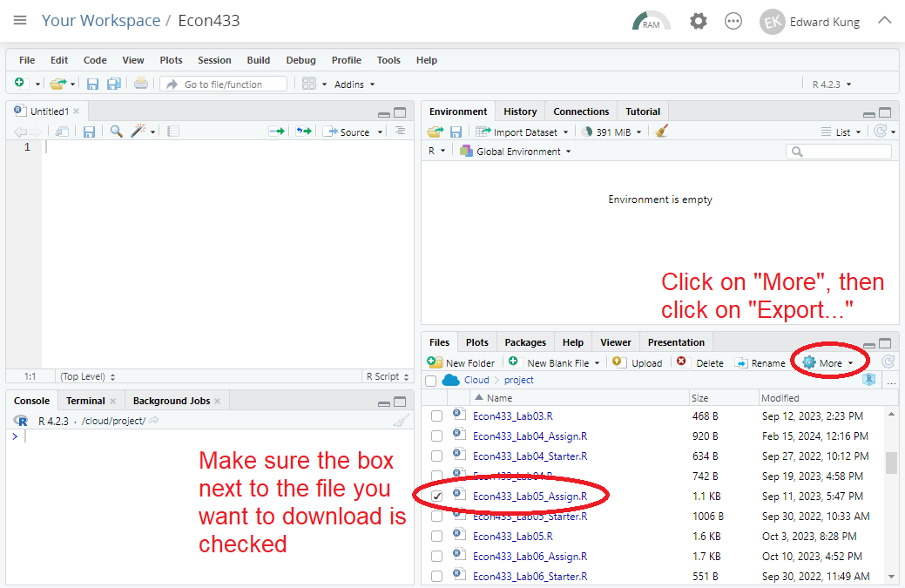Re-run previous code region icon
The image size is (905, 588).
tap(304, 132)
